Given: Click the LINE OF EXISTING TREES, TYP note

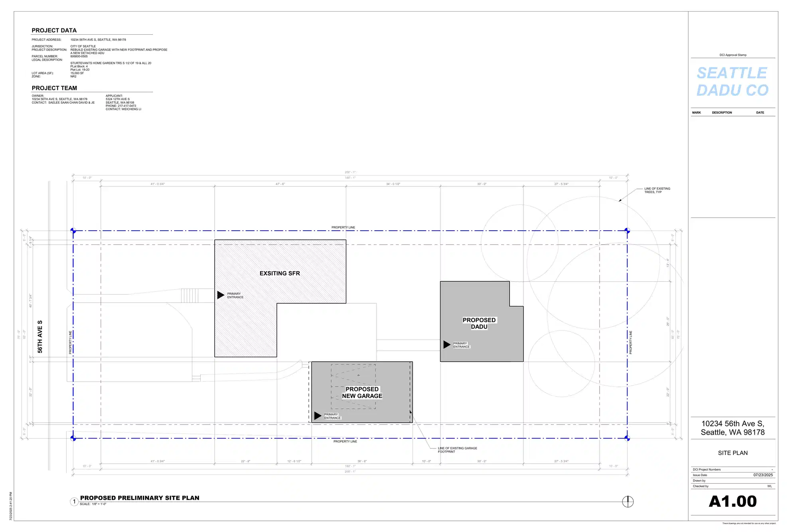Looking at the screenshot, I should [657, 190].
